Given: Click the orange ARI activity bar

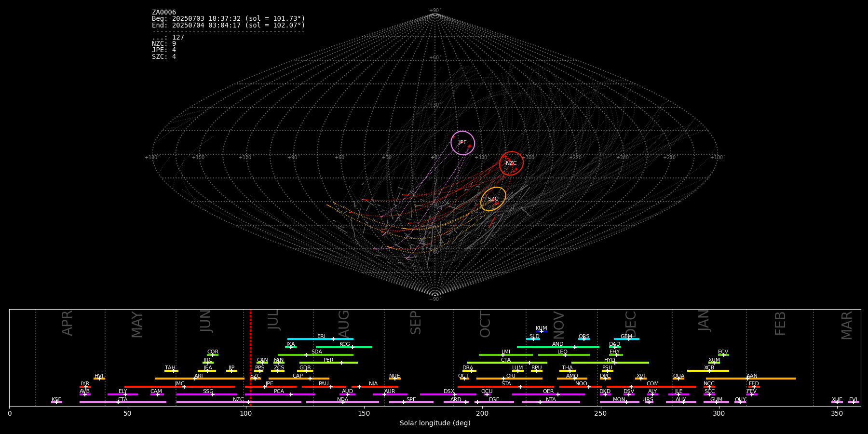Looking at the screenshot, I should [200, 379].
